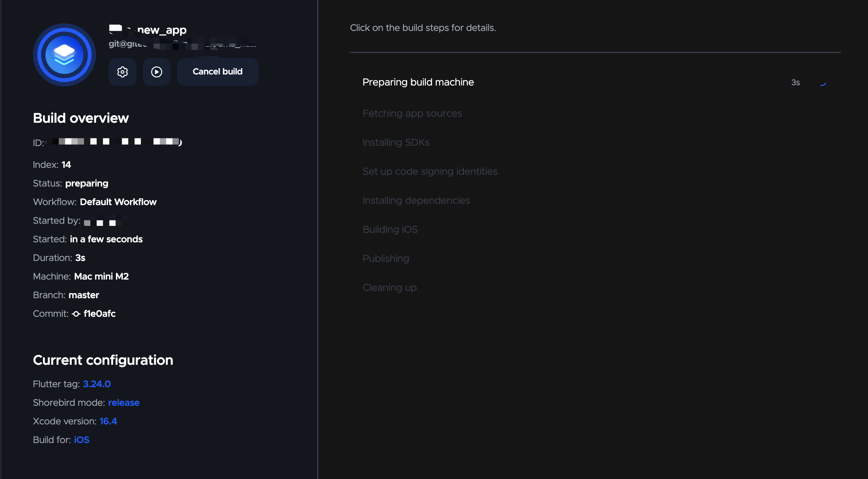Click the Build for iOS value
The width and height of the screenshot is (868, 479).
[x=81, y=440]
